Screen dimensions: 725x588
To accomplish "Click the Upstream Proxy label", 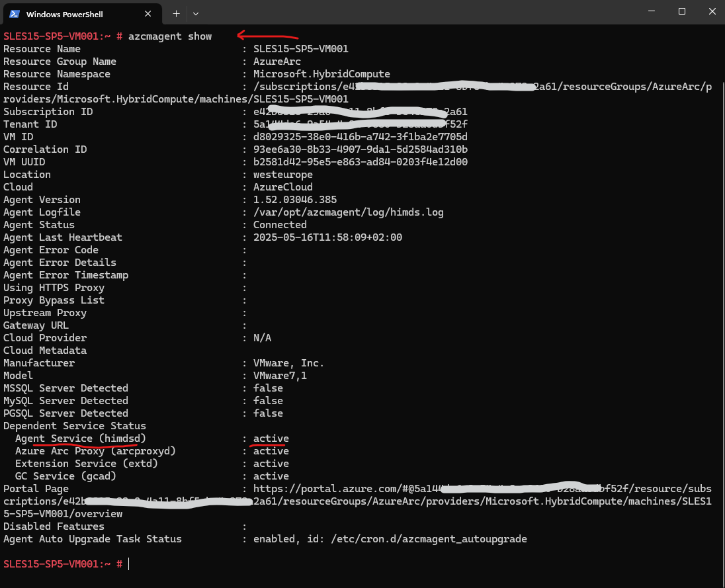I will click(x=45, y=313).
